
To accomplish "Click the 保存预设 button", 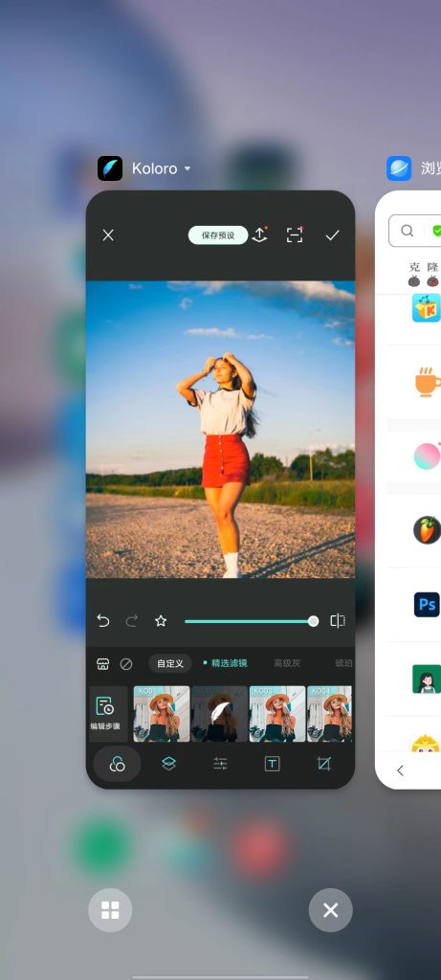I will (x=218, y=235).
